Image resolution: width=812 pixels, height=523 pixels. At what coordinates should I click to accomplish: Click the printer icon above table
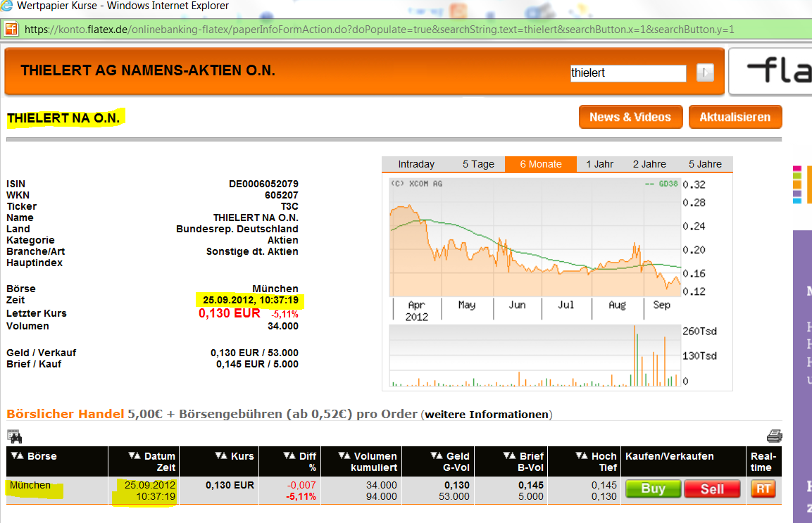(x=774, y=436)
